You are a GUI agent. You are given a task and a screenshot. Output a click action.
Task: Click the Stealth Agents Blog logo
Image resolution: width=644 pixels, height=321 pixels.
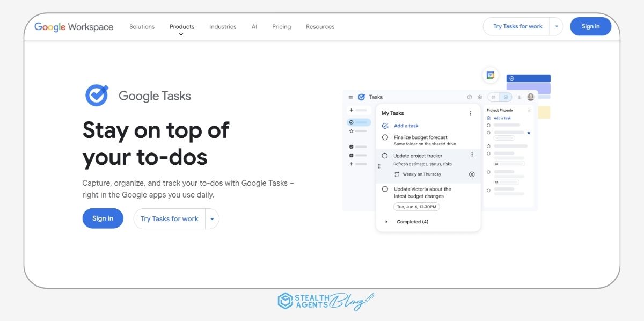(325, 301)
